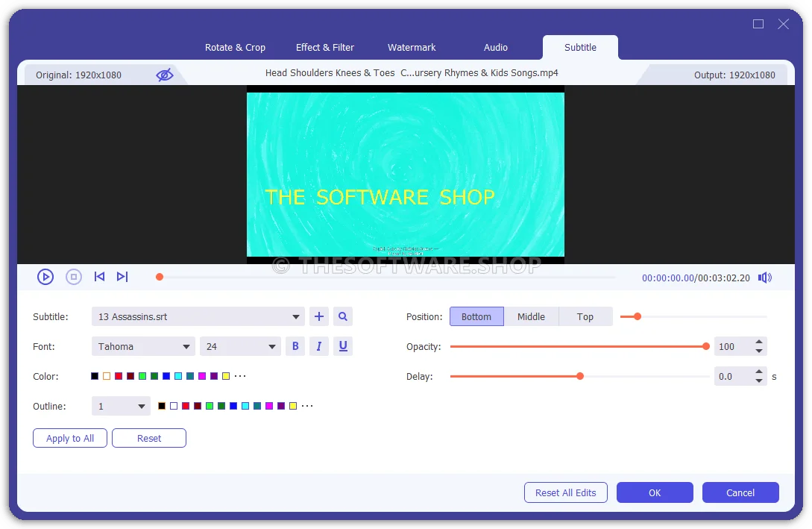Play the video preview

click(x=45, y=278)
